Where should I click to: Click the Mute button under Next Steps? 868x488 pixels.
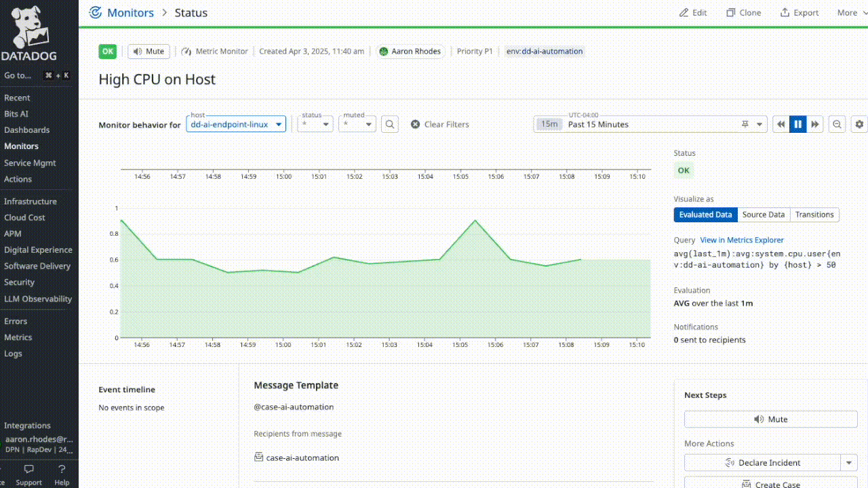[770, 420]
